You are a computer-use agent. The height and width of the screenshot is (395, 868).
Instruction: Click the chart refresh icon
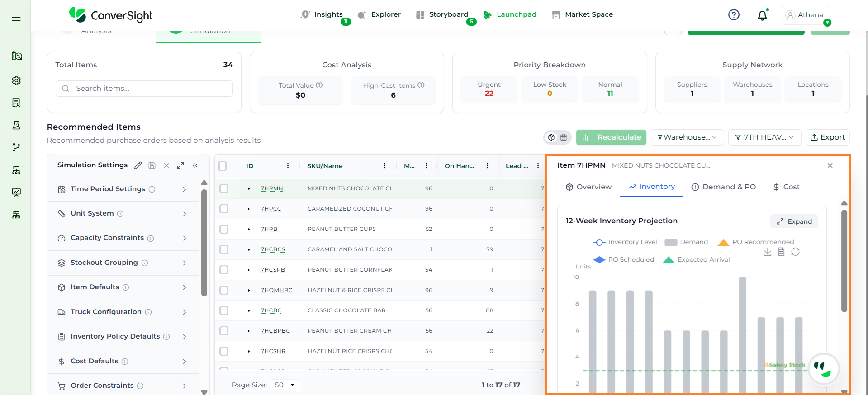[x=795, y=252]
